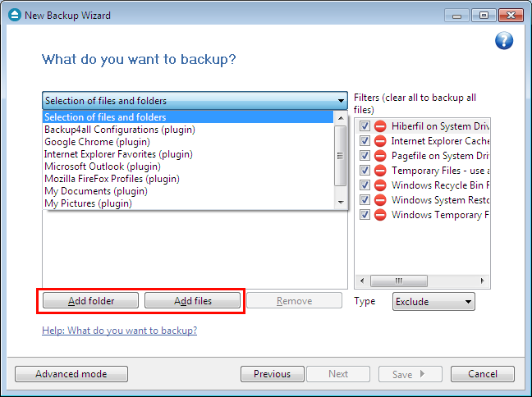This screenshot has height=397, width=532.
Task: Collapse the backup source selection dropdown arrow
Action: click(341, 101)
